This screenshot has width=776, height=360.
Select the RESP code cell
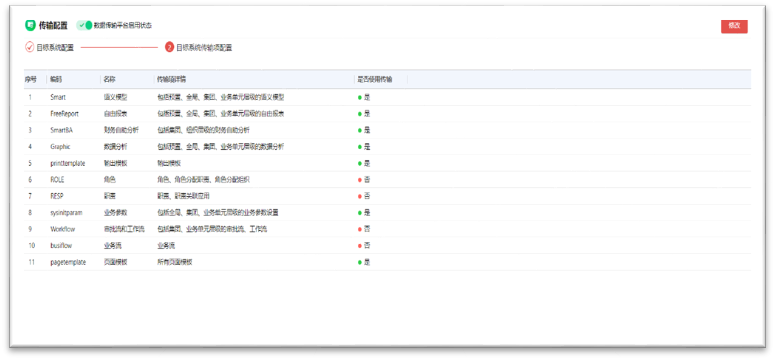57,196
